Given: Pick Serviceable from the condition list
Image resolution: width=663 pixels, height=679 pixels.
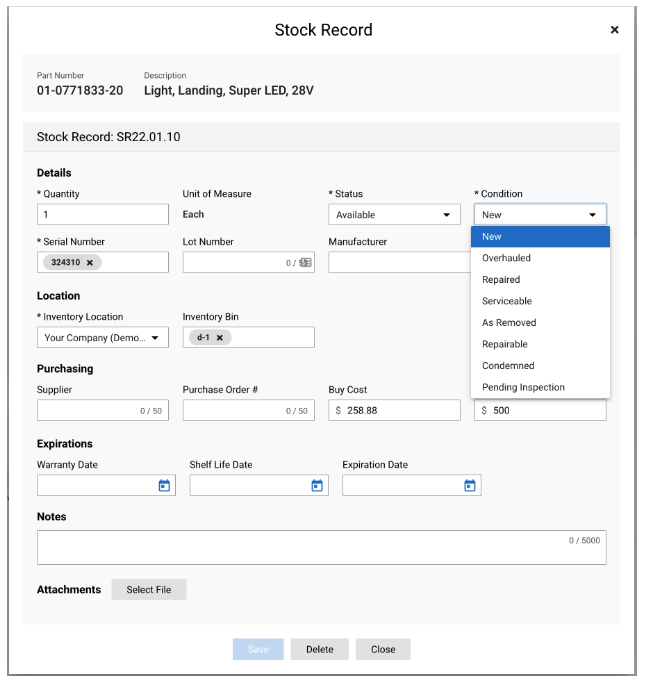Looking at the screenshot, I should click(x=540, y=301).
